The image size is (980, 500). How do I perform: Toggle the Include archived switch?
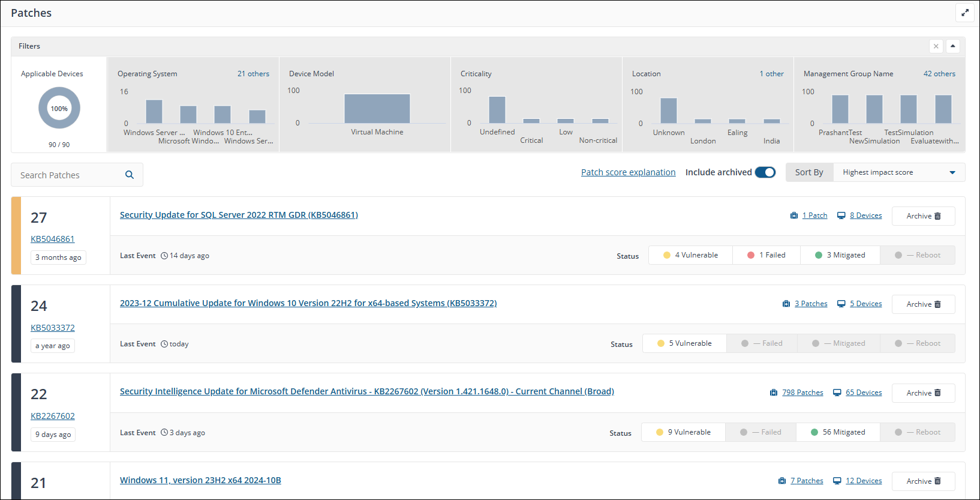765,172
